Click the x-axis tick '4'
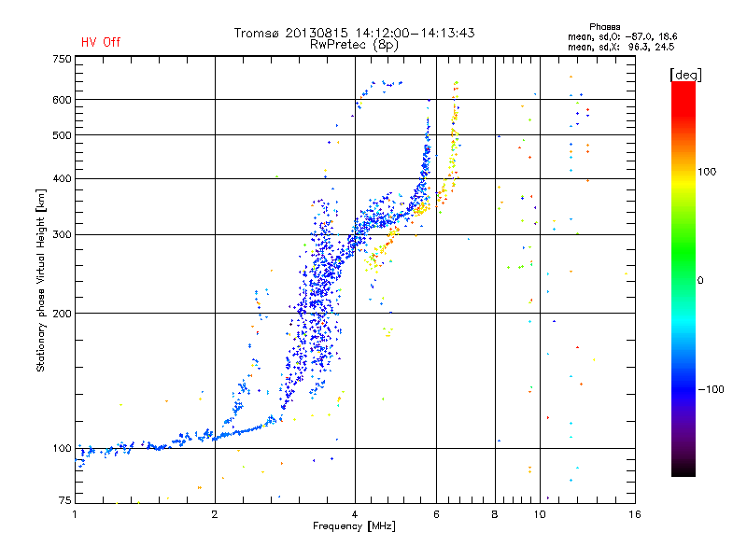The height and width of the screenshot is (560, 747). 355,514
